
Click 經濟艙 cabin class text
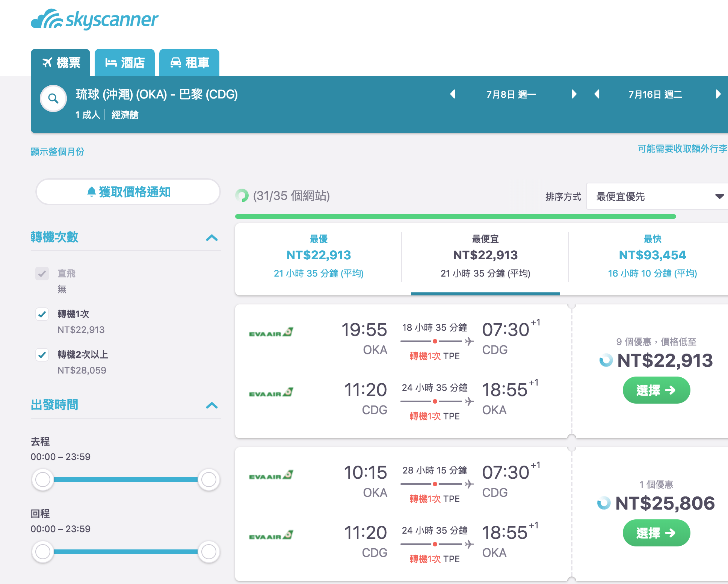pyautogui.click(x=125, y=115)
